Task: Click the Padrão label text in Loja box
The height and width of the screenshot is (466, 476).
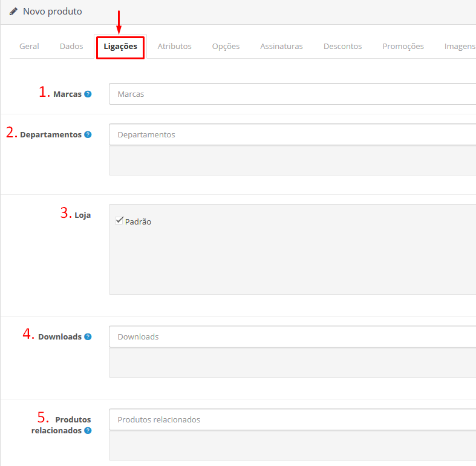Action: pyautogui.click(x=139, y=222)
